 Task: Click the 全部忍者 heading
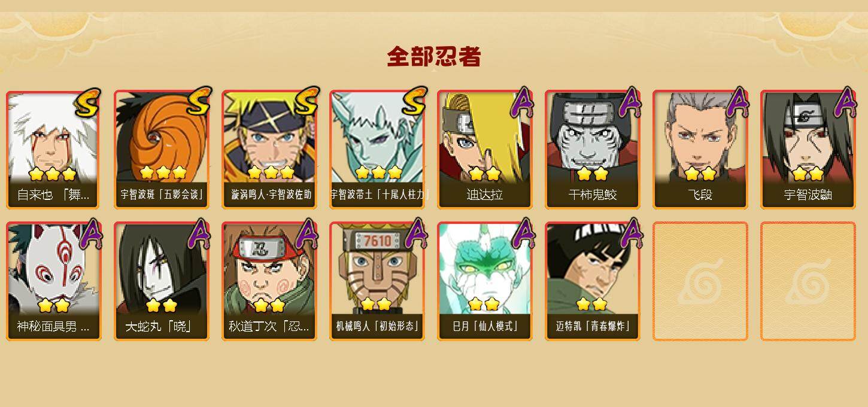[434, 56]
